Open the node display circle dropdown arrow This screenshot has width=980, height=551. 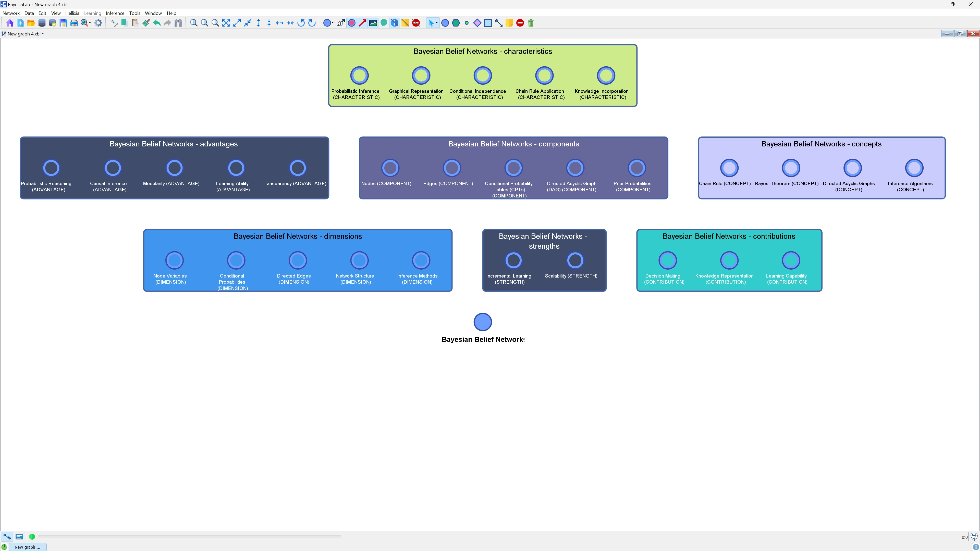point(333,23)
